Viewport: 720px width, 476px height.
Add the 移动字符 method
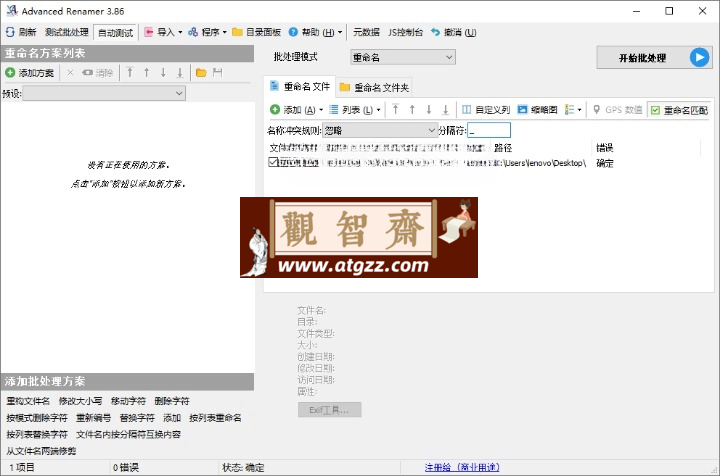click(129, 401)
